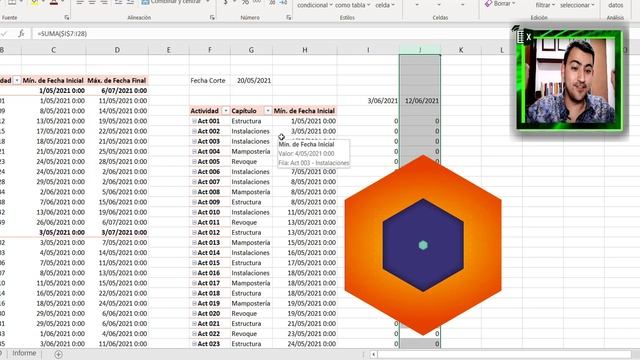
Task: Open the Número group dialog launcher
Action: click(x=289, y=18)
